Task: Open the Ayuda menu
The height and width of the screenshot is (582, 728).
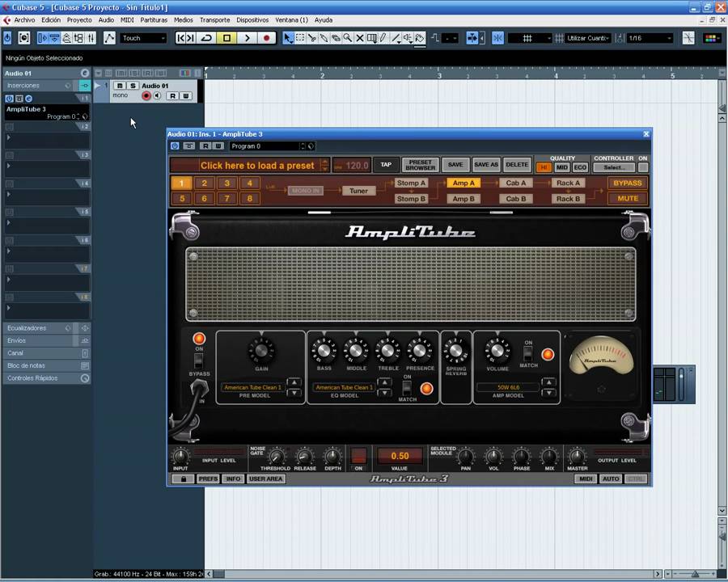Action: (x=324, y=20)
